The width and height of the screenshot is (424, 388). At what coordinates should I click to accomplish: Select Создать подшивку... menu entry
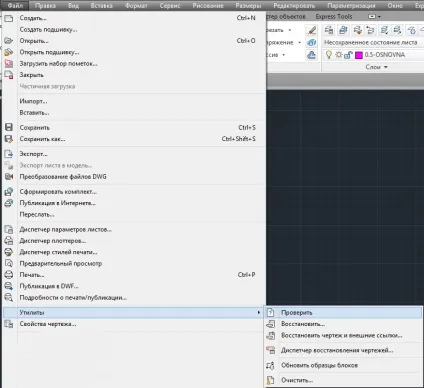(133, 30)
